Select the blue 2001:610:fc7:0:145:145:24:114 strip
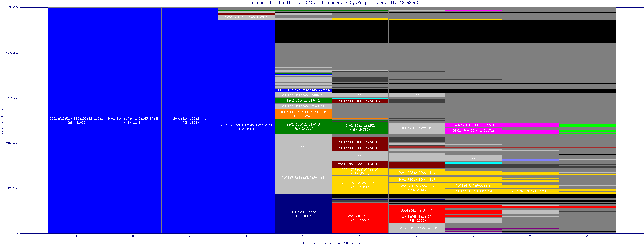644x245 pixels. (x=303, y=90)
